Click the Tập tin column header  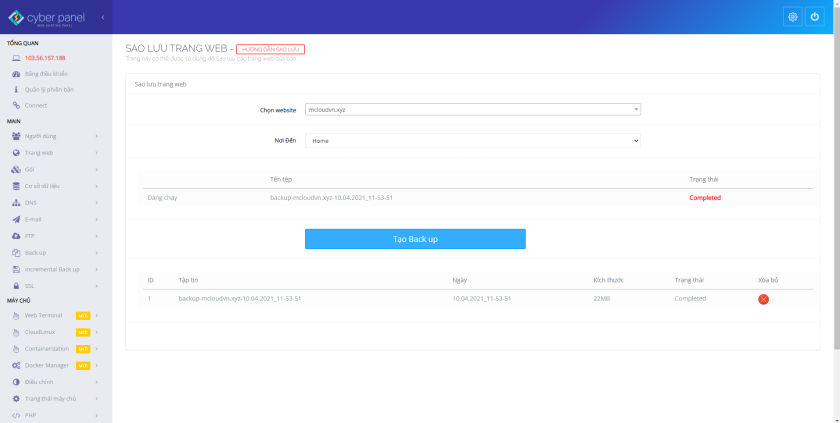pyautogui.click(x=188, y=280)
